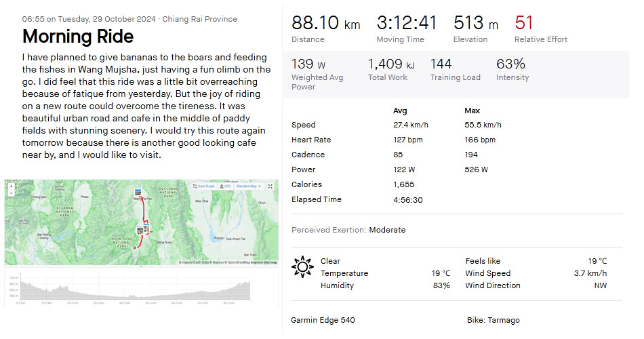Click the route start marker icon
The image size is (644, 339).
134,247
